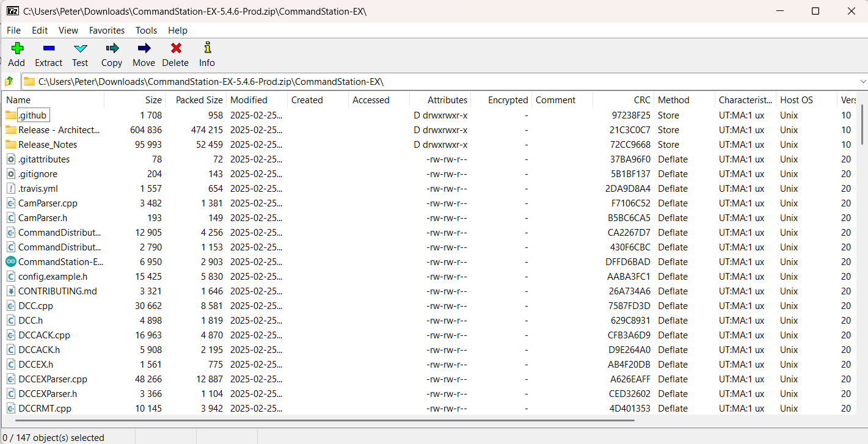Hit the red Delete icon

point(176,48)
